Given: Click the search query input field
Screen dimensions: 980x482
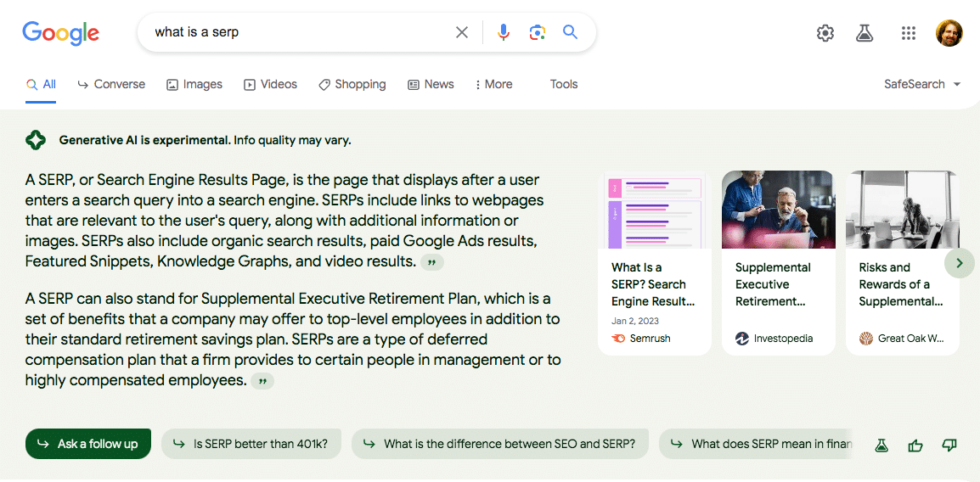Looking at the screenshot, I should [x=297, y=32].
